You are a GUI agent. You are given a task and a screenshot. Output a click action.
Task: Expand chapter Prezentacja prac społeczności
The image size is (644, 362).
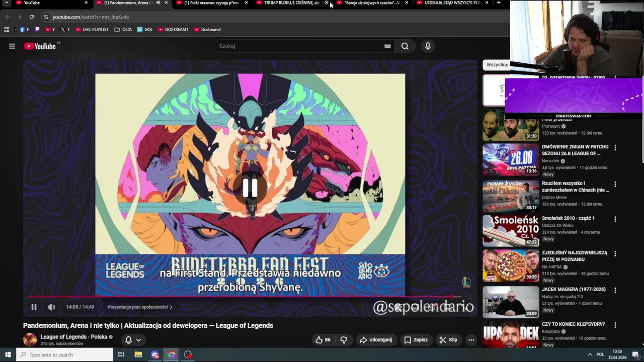coord(139,307)
